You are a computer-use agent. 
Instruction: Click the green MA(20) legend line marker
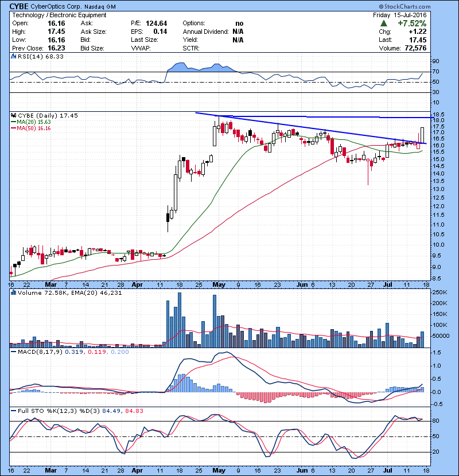click(x=13, y=122)
